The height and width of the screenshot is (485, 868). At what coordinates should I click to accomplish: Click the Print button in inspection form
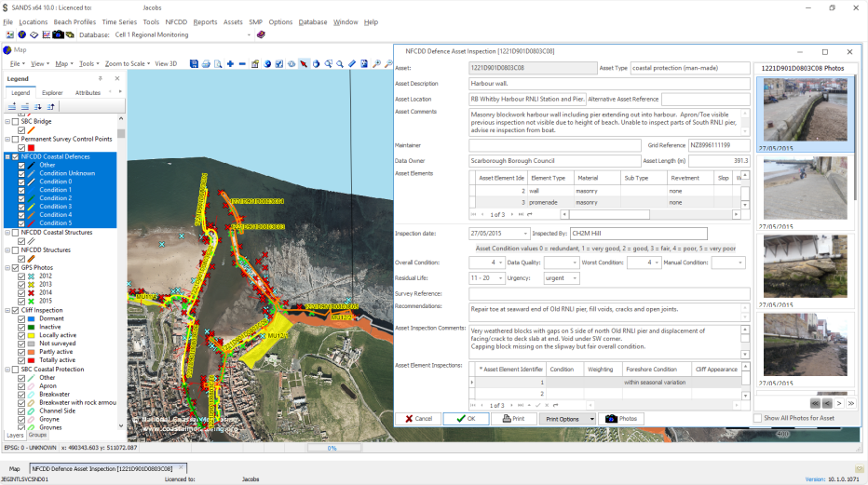pos(513,419)
